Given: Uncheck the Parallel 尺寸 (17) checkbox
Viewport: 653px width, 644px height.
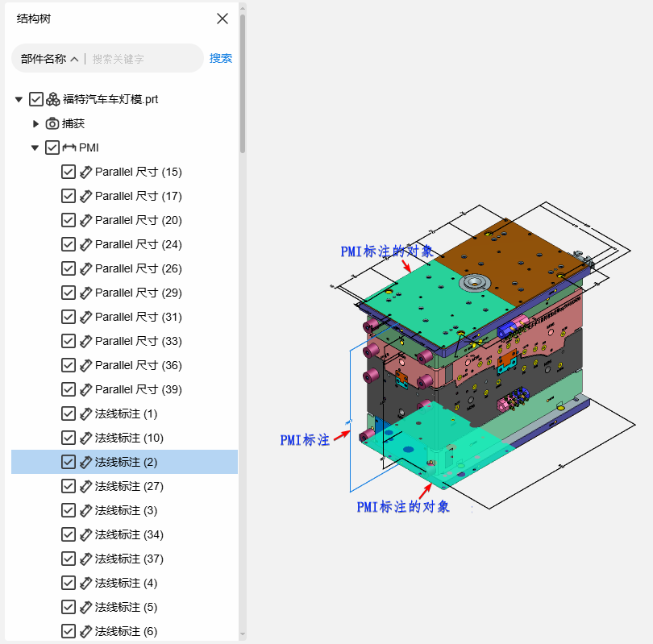Looking at the screenshot, I should 69,196.
